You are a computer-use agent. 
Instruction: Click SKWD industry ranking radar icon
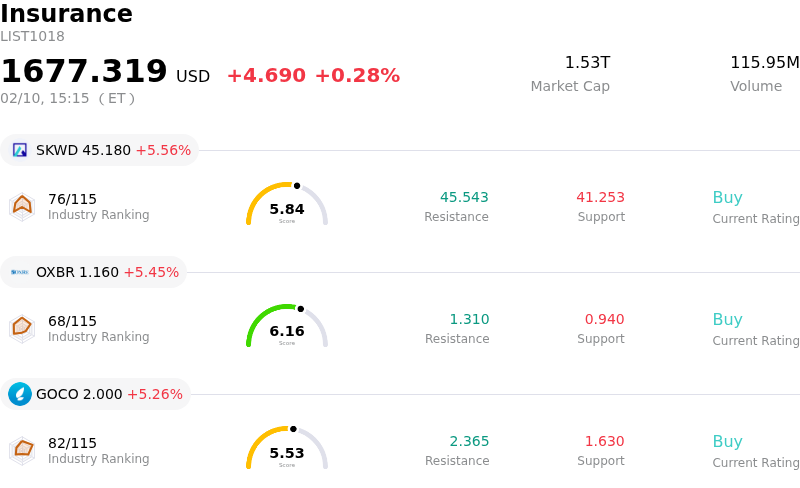[x=22, y=206]
